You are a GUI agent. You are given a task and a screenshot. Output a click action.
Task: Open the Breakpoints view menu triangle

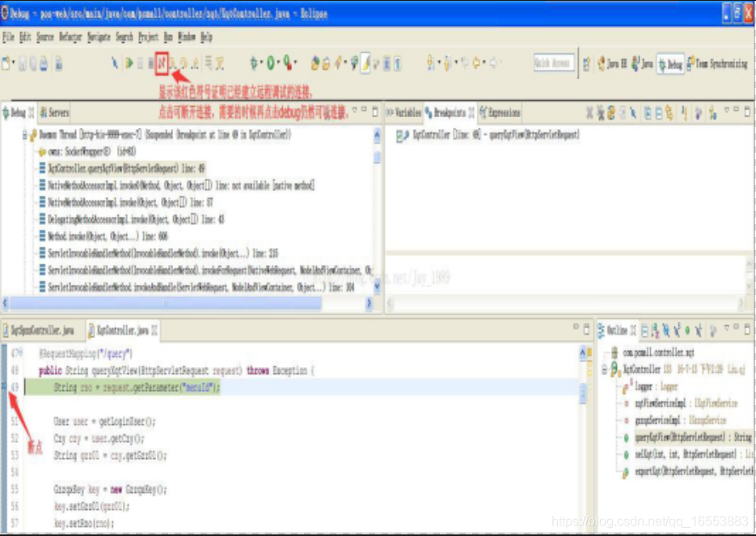[727, 111]
